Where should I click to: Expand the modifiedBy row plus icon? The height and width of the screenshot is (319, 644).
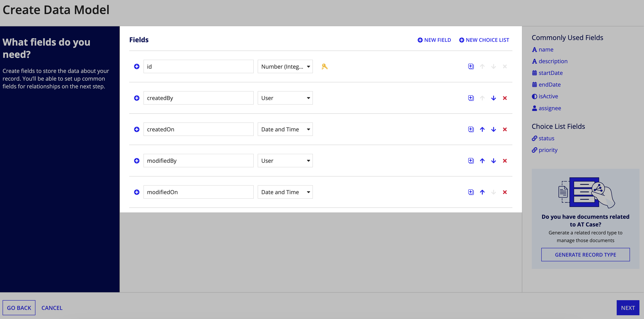click(x=137, y=161)
